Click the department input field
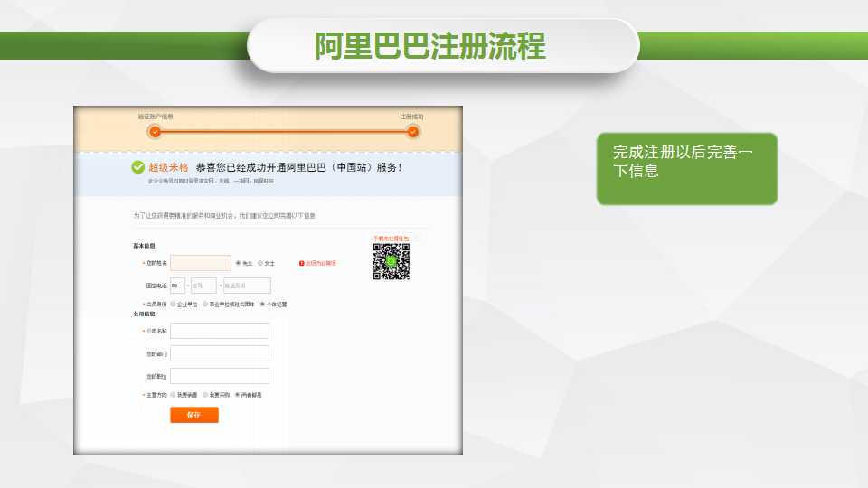Screen dimensions: 868x488 click(220, 353)
